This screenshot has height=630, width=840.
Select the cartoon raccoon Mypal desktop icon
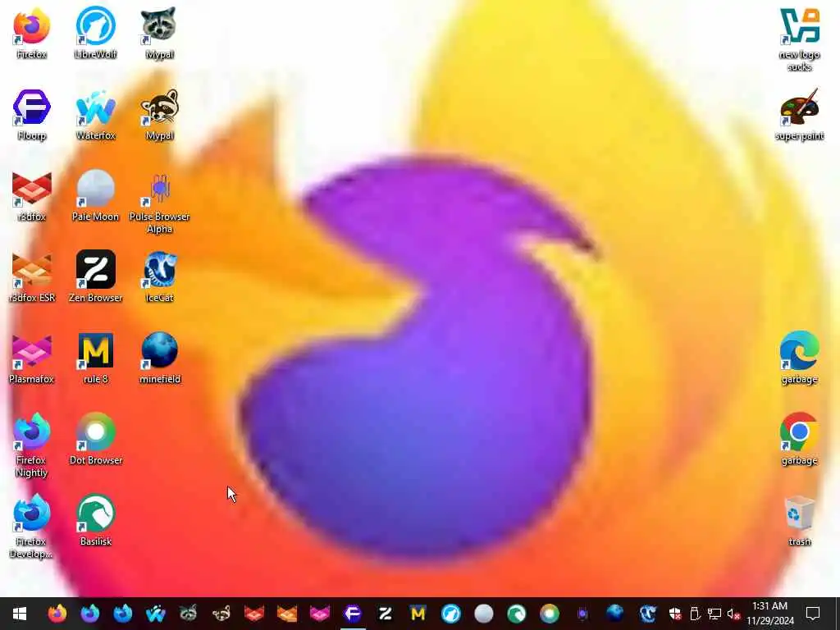pos(160,114)
